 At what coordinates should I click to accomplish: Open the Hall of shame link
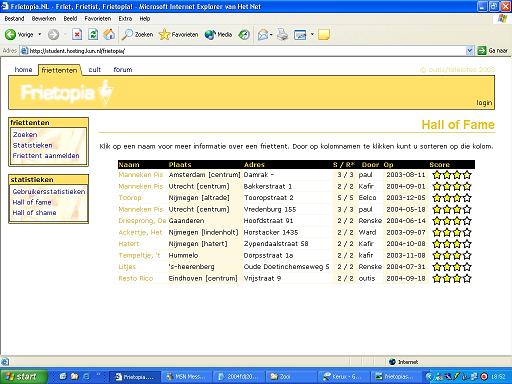[34, 213]
